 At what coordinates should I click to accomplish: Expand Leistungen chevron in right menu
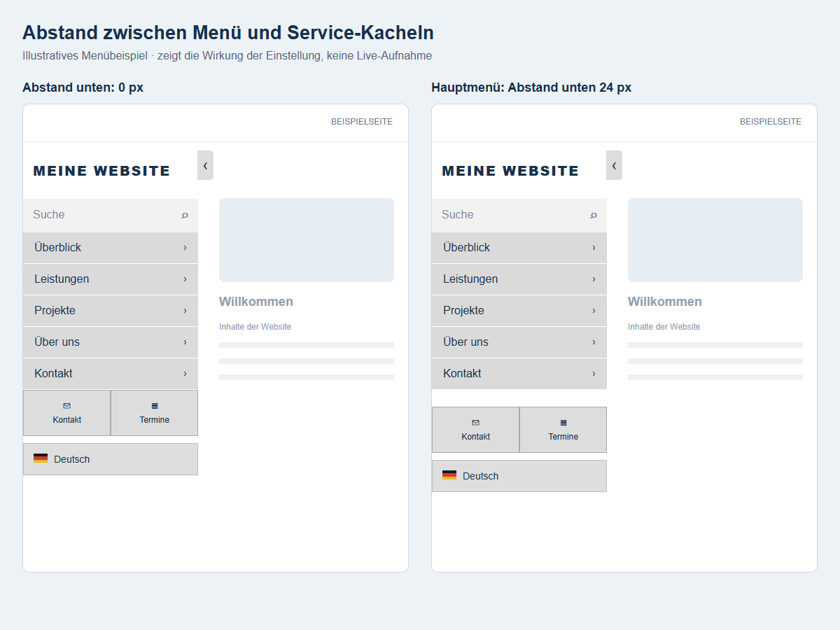point(594,279)
